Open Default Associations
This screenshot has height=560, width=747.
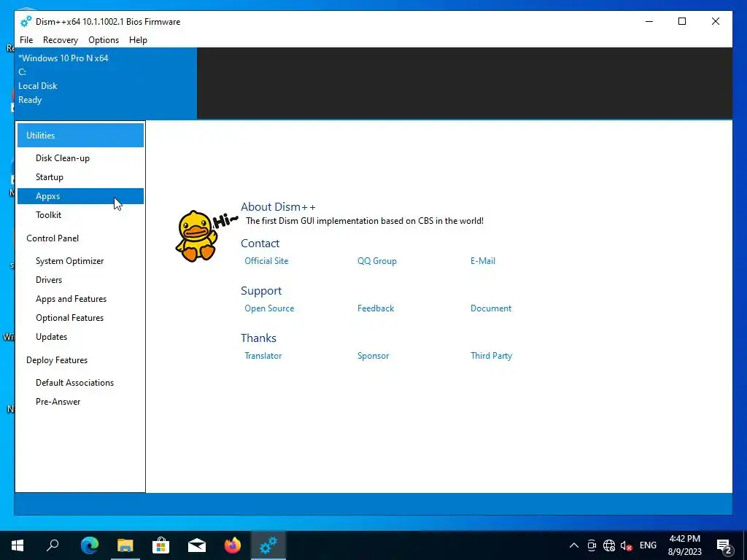point(80,383)
